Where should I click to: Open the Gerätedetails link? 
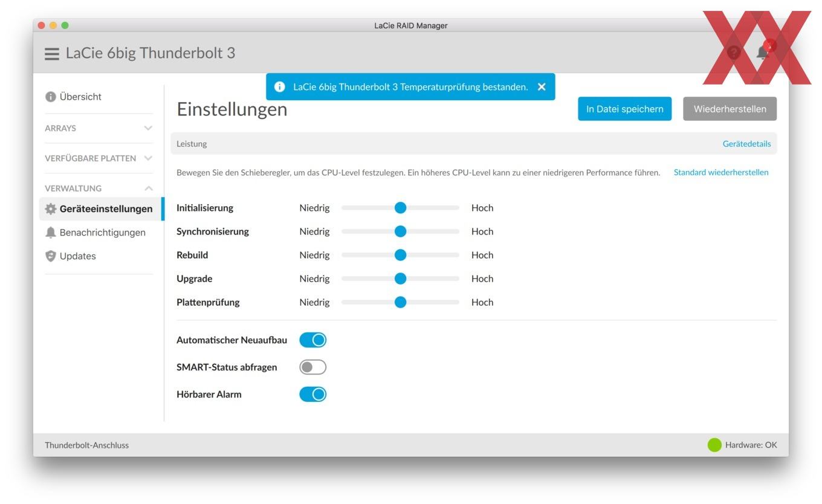tap(746, 144)
